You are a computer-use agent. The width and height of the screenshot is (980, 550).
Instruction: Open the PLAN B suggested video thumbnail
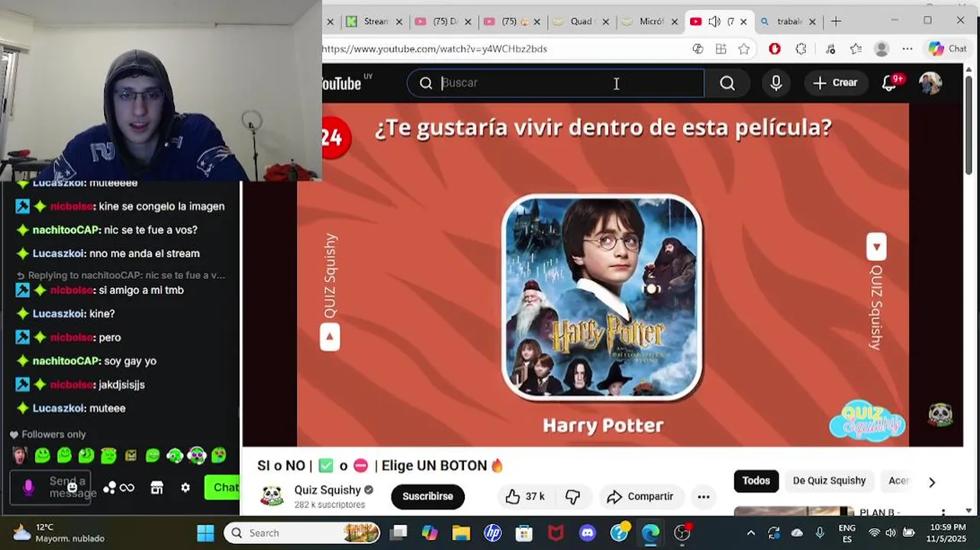pos(794,511)
